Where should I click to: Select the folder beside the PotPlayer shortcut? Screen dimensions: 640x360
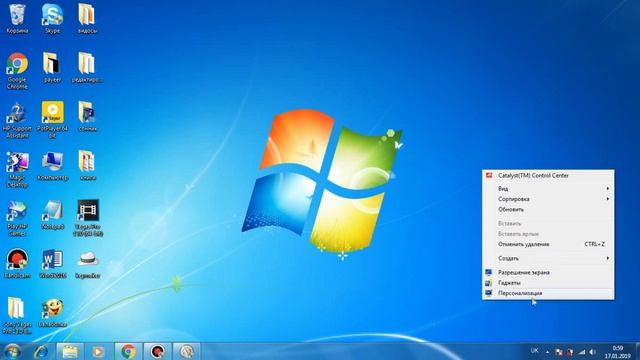[x=87, y=116]
